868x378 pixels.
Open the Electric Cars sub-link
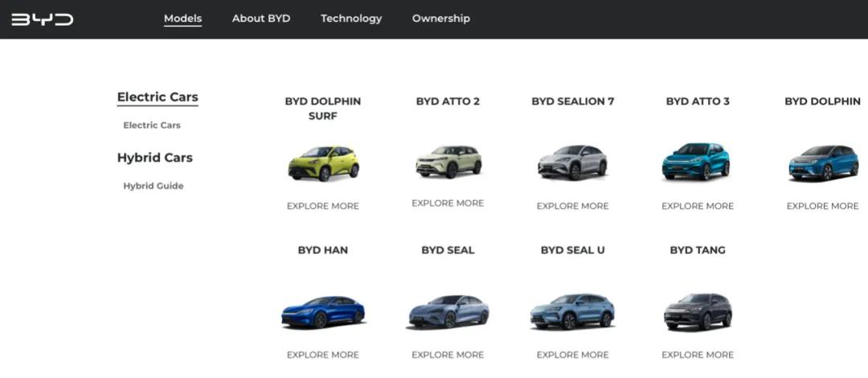coord(152,125)
